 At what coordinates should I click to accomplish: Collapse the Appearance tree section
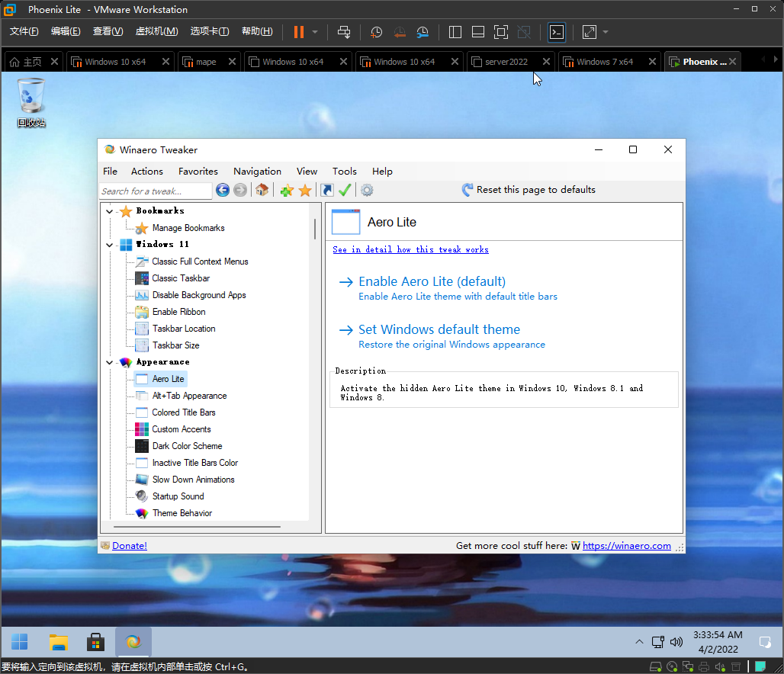point(110,362)
